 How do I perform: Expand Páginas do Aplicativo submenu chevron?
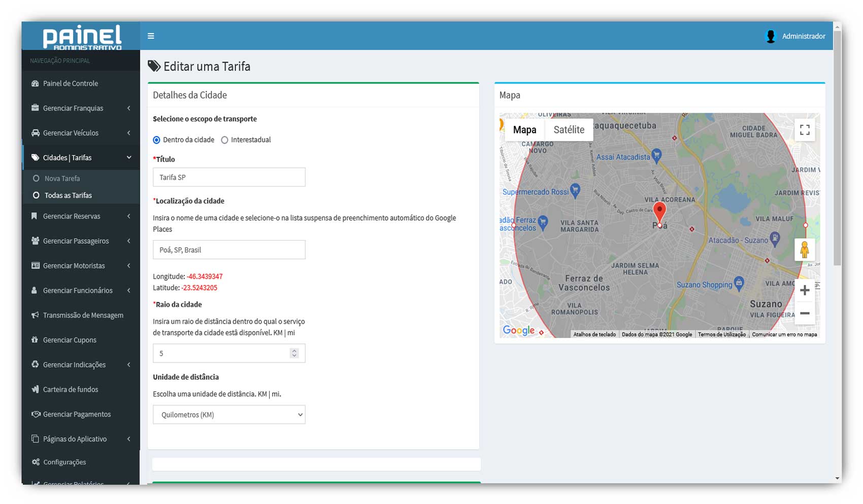tap(129, 439)
